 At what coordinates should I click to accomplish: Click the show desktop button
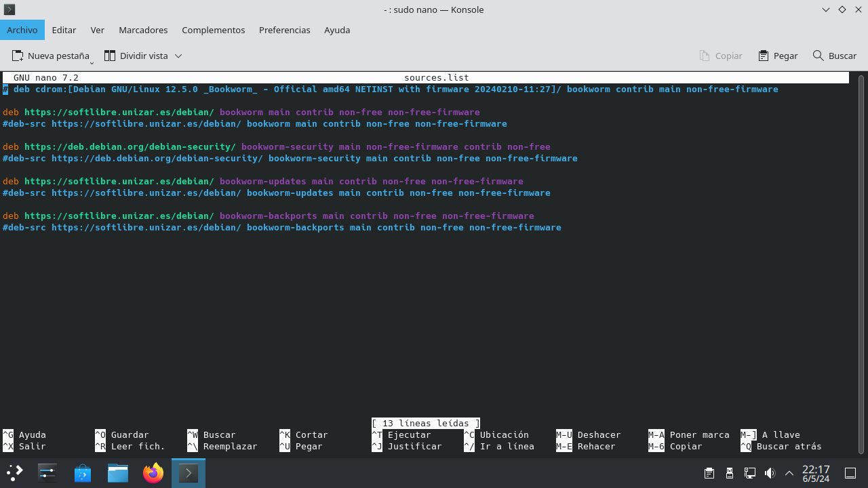tap(850, 473)
